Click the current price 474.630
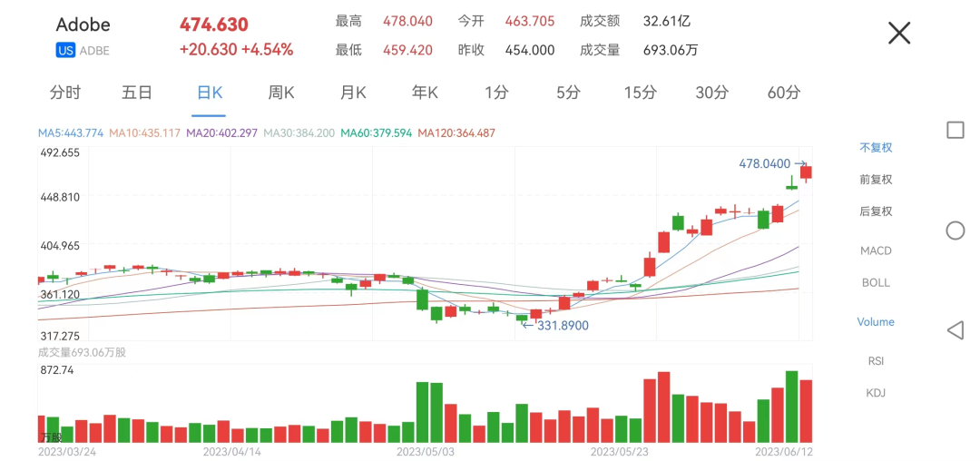The width and height of the screenshot is (980, 461). 214,25
